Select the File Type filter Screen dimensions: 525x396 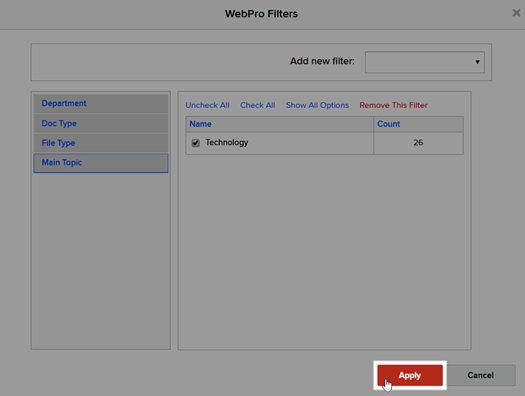(x=101, y=143)
